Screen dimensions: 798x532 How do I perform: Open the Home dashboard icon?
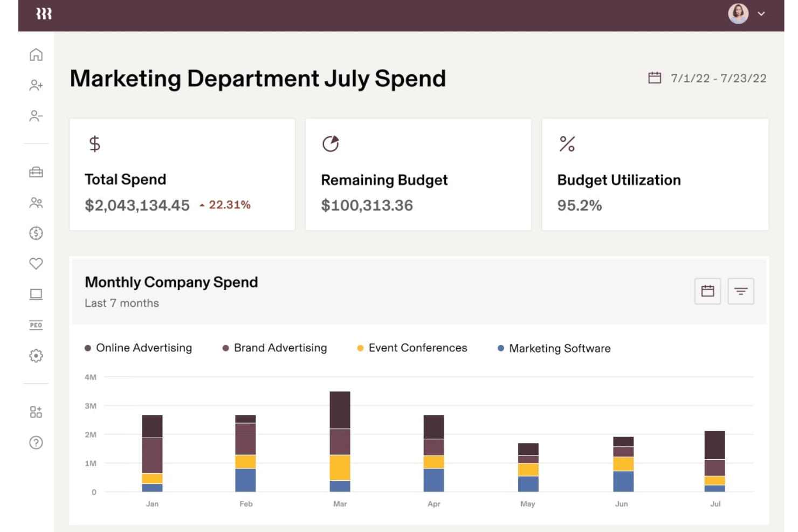(36, 54)
